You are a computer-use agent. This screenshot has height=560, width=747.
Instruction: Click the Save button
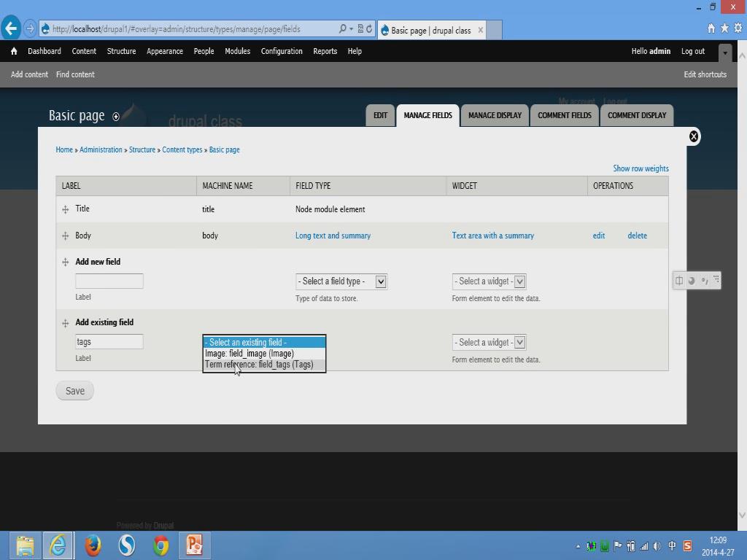click(75, 391)
